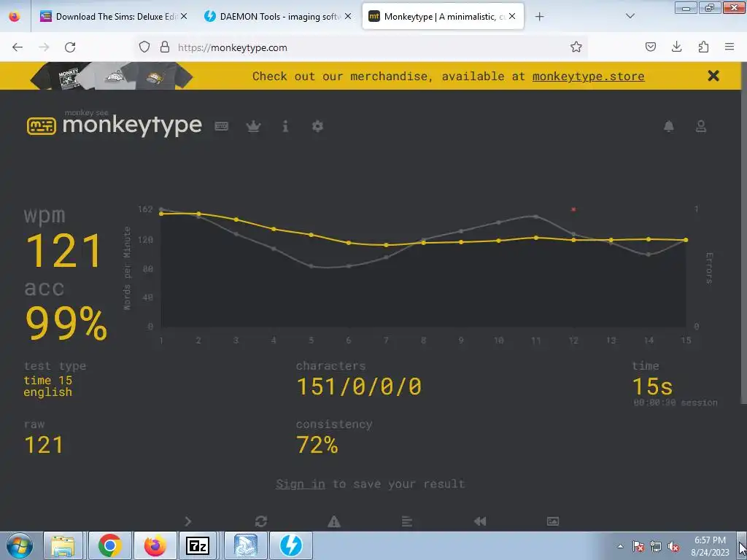The image size is (747, 560).
Task: Open the monkeytype.store link
Action: (589, 76)
